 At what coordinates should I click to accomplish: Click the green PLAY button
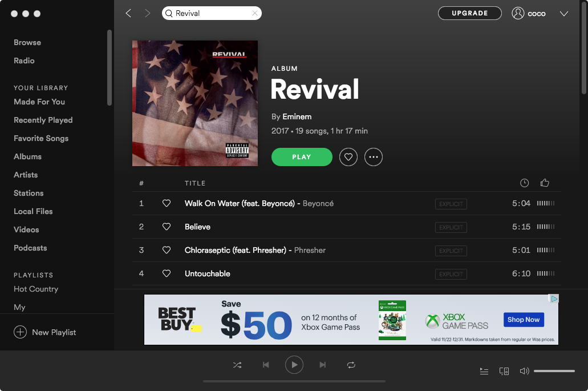[x=302, y=157]
